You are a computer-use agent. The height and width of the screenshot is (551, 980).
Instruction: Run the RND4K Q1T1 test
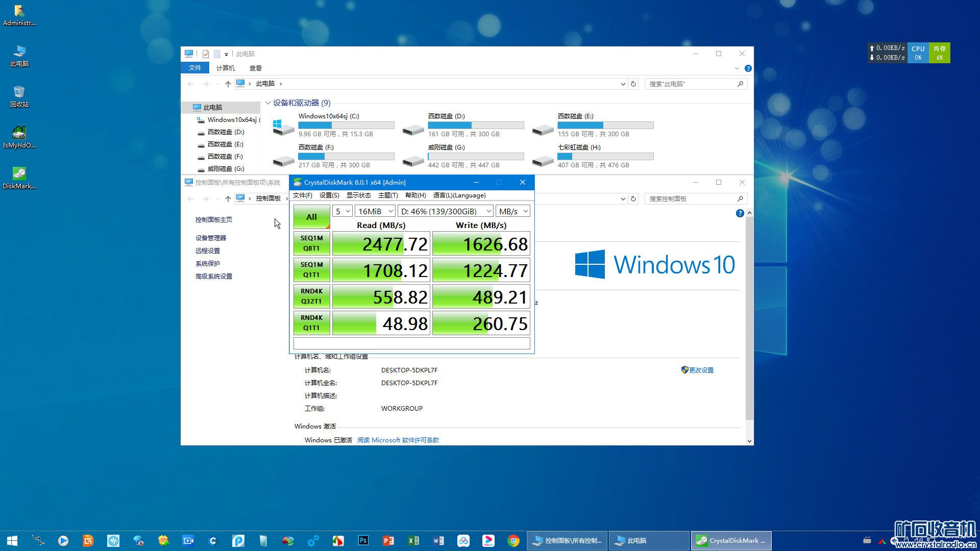(311, 323)
